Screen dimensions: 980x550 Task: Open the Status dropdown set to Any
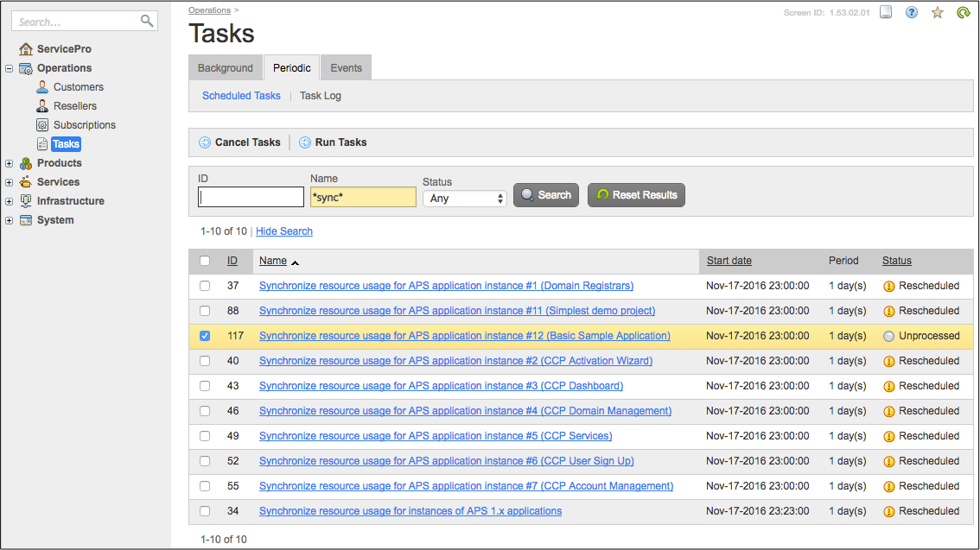tap(464, 199)
